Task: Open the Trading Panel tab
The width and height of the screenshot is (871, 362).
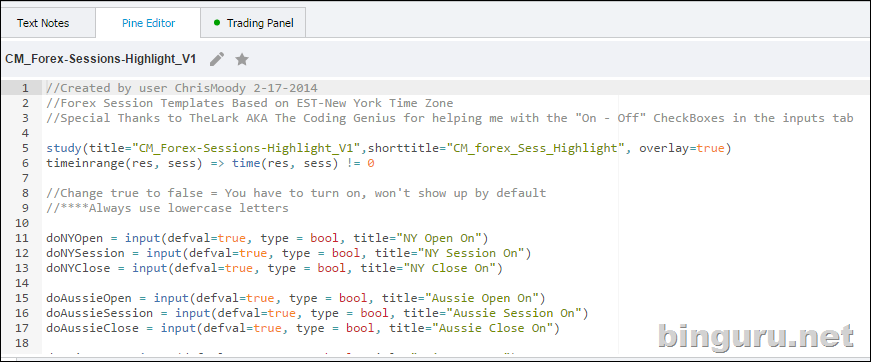Action: coord(253,23)
